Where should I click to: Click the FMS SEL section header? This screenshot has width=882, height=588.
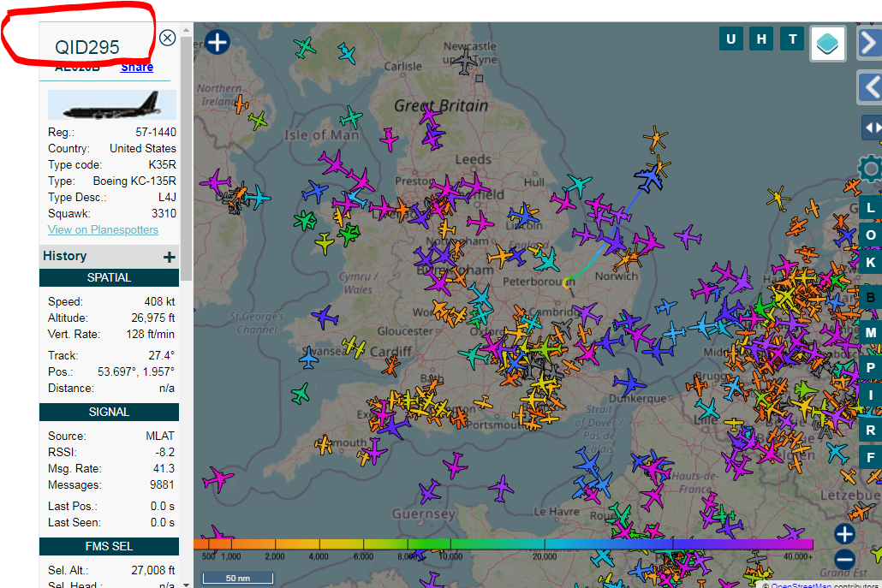[x=109, y=546]
